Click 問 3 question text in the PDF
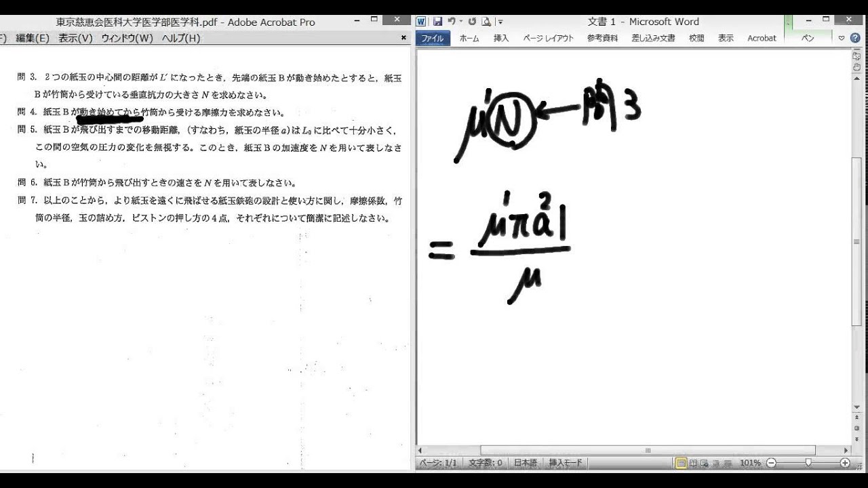 point(210,87)
